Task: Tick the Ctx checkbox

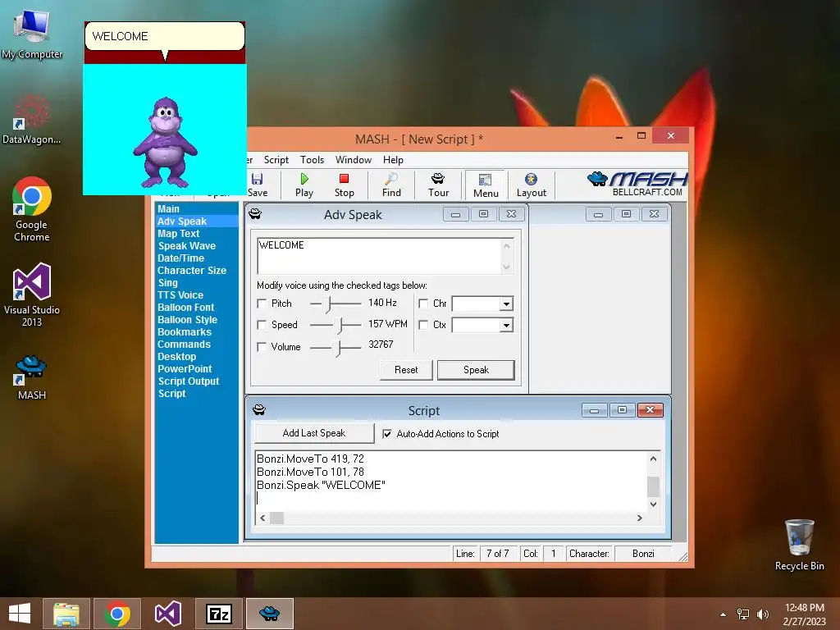Action: pos(423,325)
